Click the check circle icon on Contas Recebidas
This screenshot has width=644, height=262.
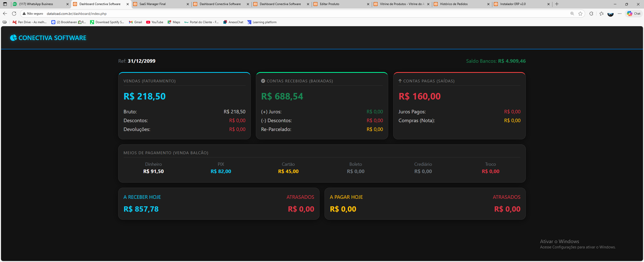point(263,81)
